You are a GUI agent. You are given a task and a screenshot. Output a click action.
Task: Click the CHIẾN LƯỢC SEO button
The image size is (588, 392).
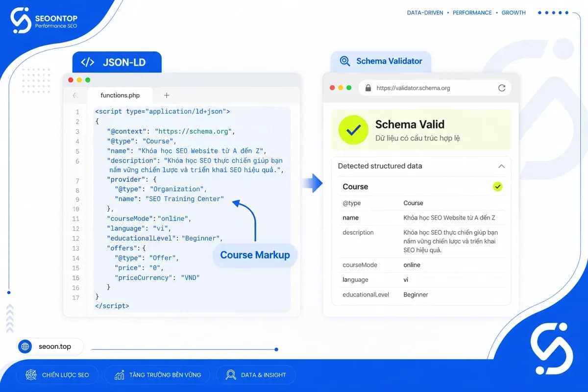click(57, 375)
